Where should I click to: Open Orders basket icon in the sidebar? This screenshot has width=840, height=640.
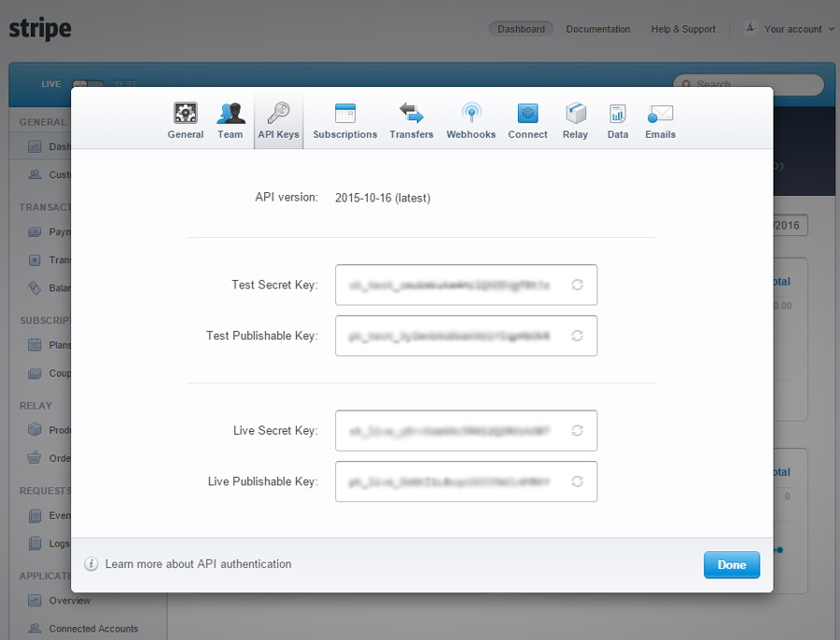[35, 458]
